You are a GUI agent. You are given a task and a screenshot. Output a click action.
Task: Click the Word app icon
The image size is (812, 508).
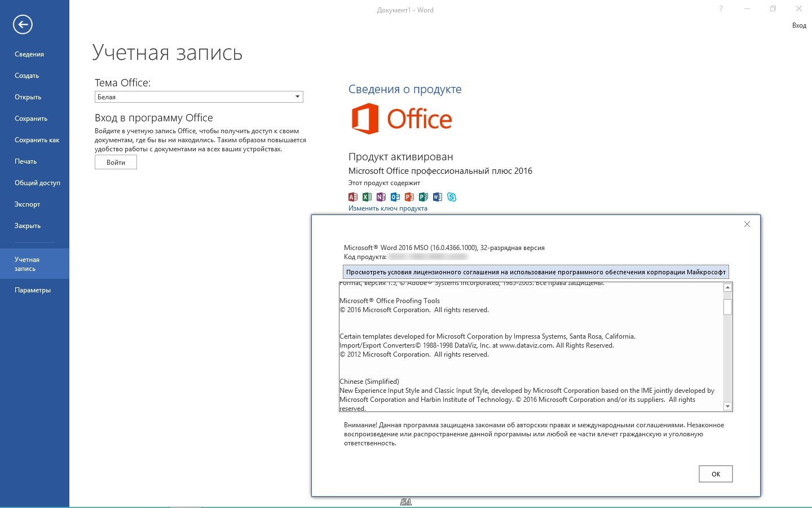click(x=438, y=197)
